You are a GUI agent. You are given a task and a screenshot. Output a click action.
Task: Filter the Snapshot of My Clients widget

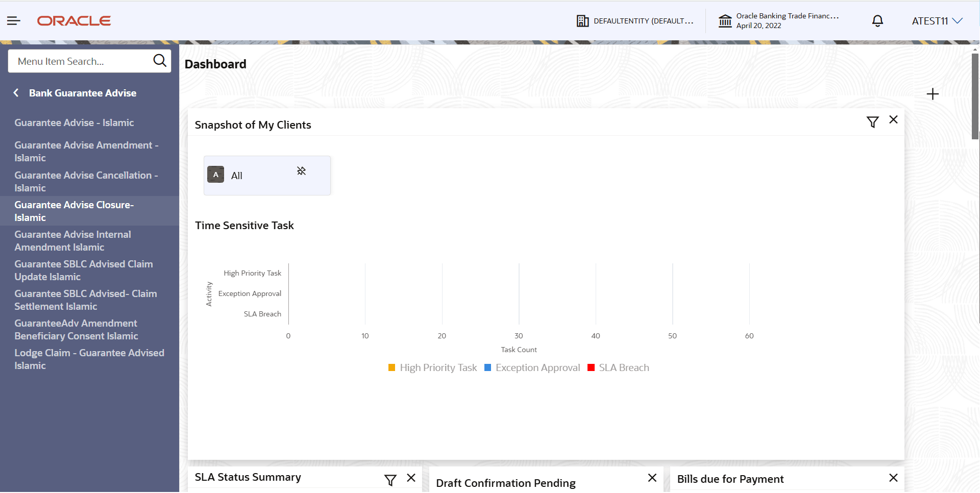872,122
